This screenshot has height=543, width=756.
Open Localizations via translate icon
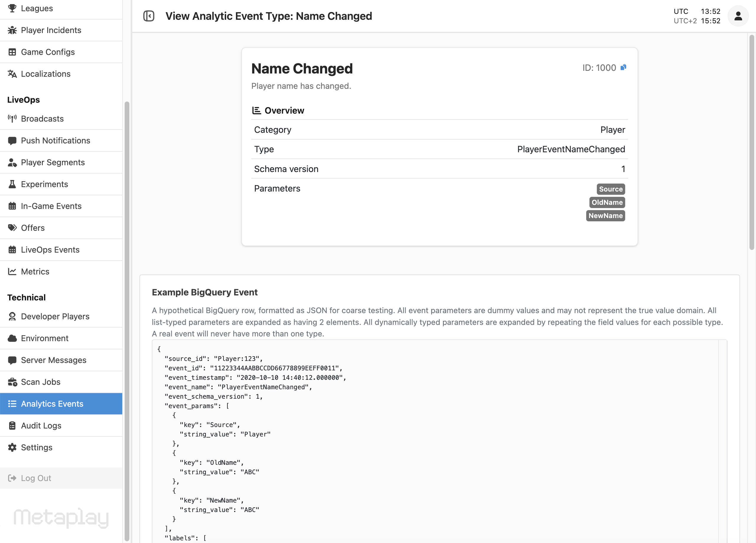[12, 74]
